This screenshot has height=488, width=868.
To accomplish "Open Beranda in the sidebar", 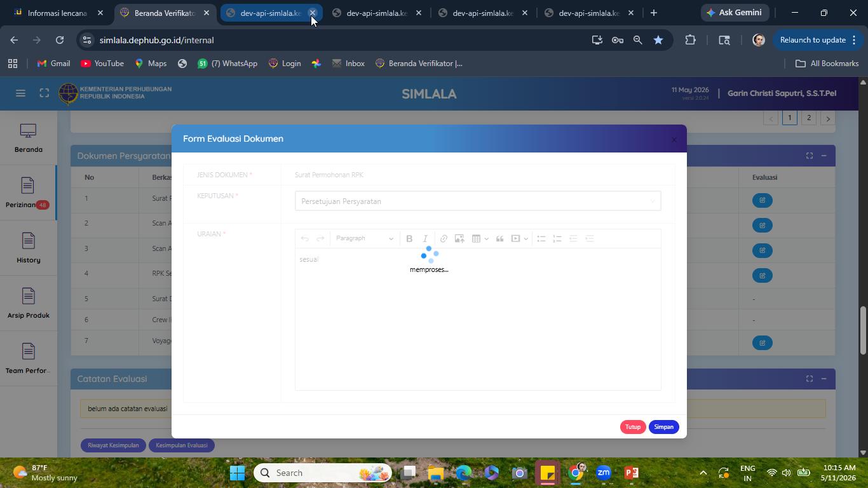I will 28,139.
